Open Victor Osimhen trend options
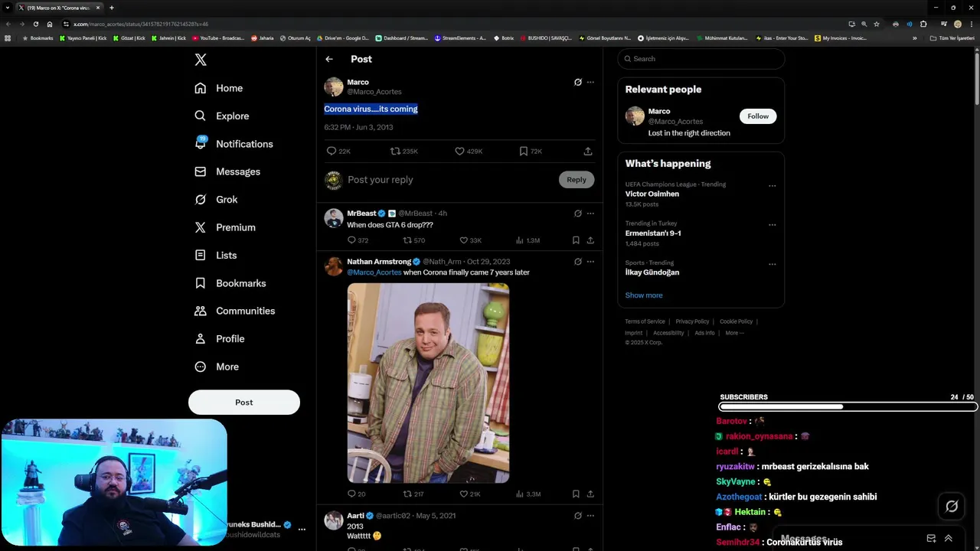Viewport: 980px width, 551px height. (x=772, y=186)
